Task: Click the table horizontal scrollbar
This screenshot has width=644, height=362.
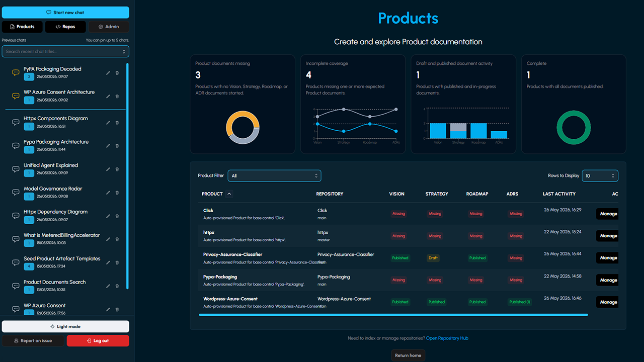Action: point(393,315)
